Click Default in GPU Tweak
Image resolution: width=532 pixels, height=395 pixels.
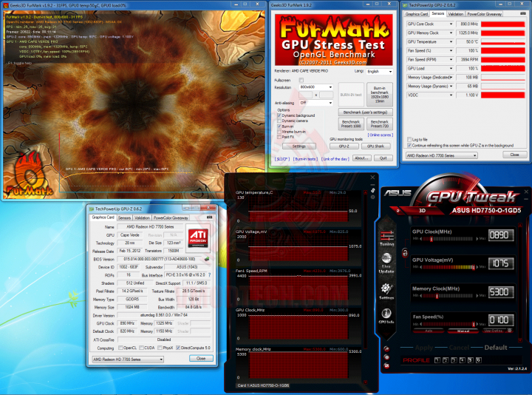tap(496, 348)
